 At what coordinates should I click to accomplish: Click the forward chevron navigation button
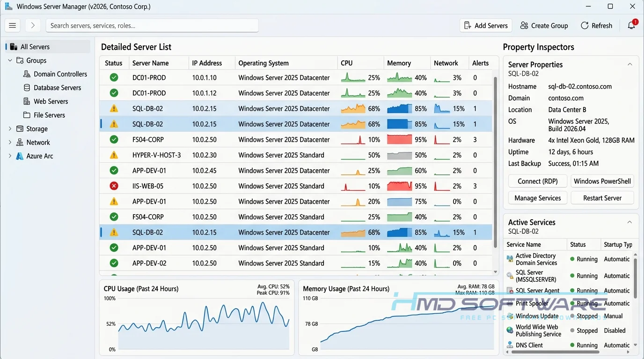coord(33,26)
